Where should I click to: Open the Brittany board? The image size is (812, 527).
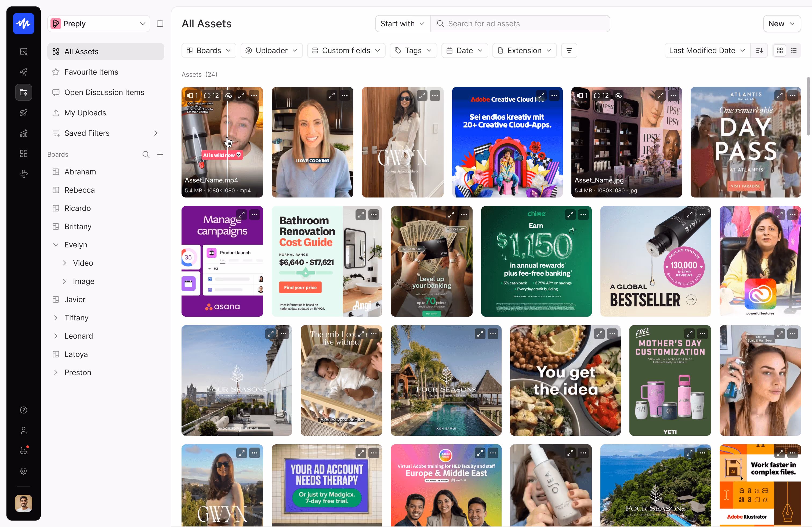(106, 226)
